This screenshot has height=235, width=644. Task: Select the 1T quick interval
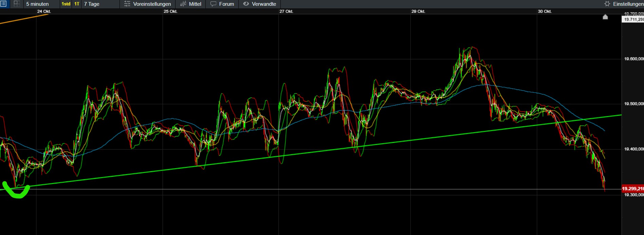point(77,4)
